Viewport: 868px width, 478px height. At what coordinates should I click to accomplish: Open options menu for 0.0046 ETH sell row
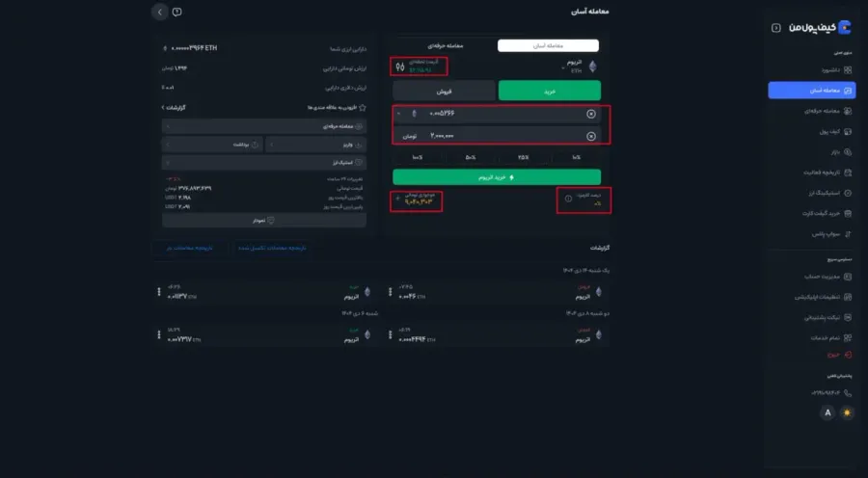[x=391, y=292]
